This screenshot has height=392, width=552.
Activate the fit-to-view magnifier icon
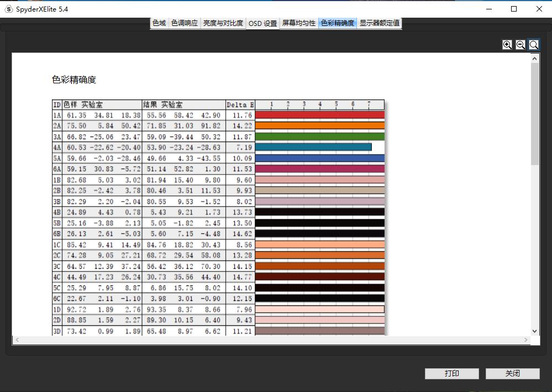[533, 45]
